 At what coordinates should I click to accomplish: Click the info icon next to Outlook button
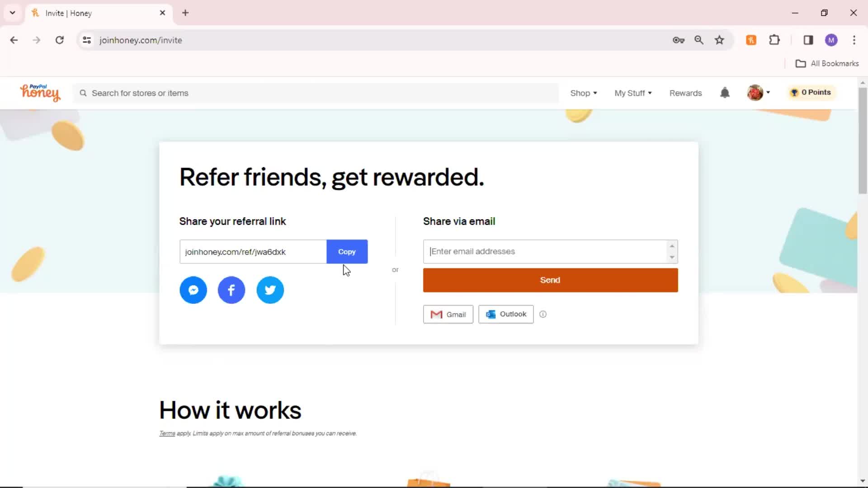542,314
